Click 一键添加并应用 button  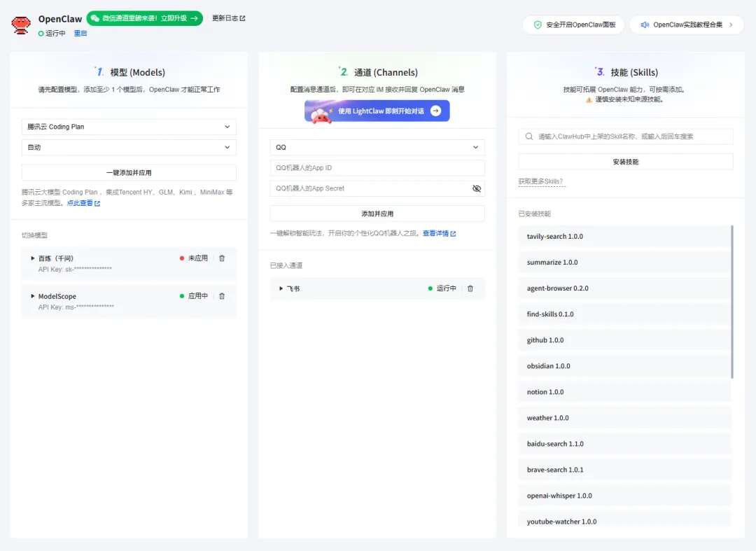(129, 172)
